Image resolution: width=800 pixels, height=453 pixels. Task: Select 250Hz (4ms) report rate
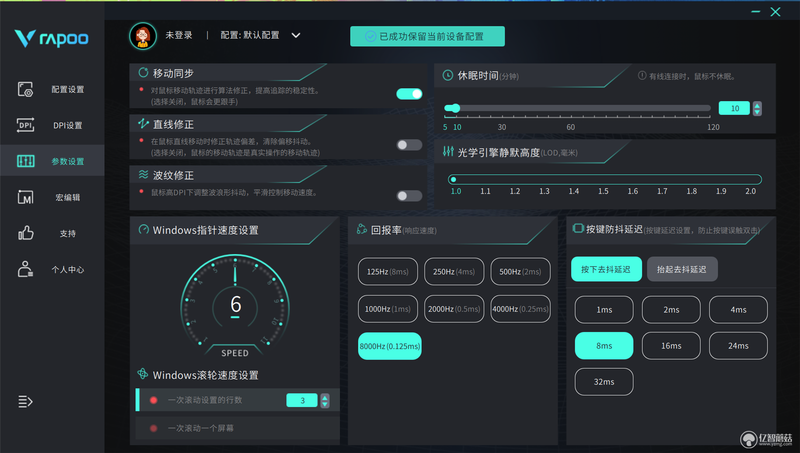click(454, 271)
